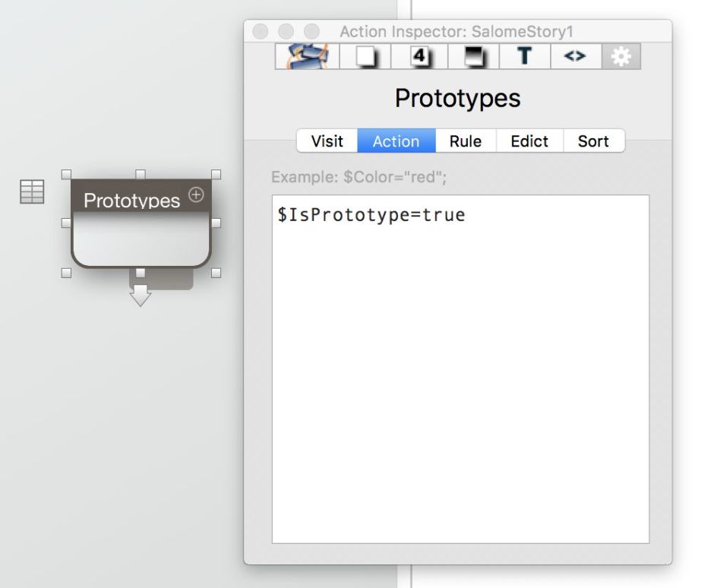Open the Text inspector T icon
Image resolution: width=714 pixels, height=588 pixels.
[524, 57]
